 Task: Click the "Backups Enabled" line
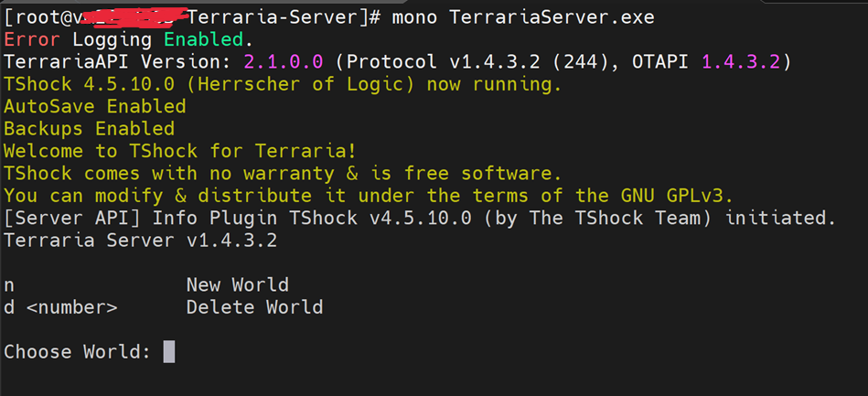click(x=89, y=129)
